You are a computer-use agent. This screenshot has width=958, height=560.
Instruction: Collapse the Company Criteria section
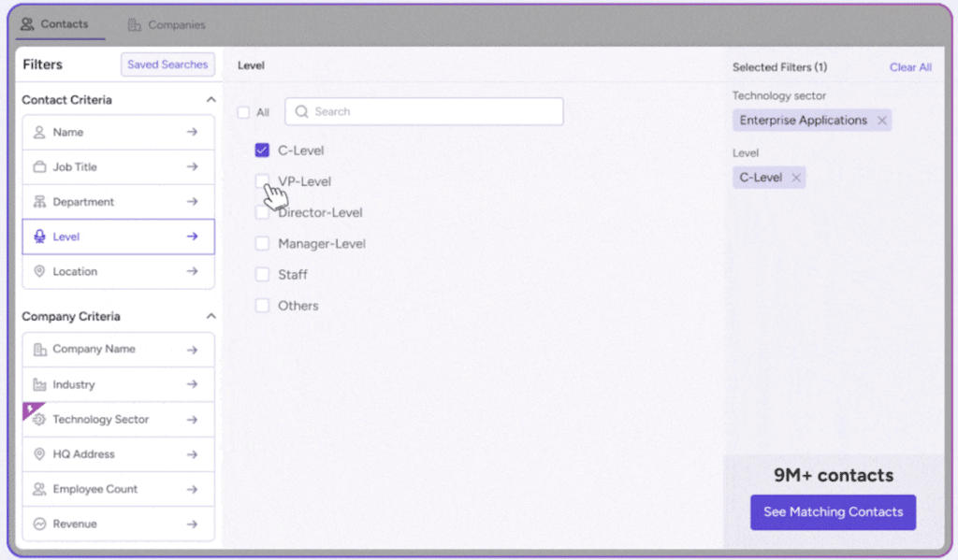click(x=210, y=317)
